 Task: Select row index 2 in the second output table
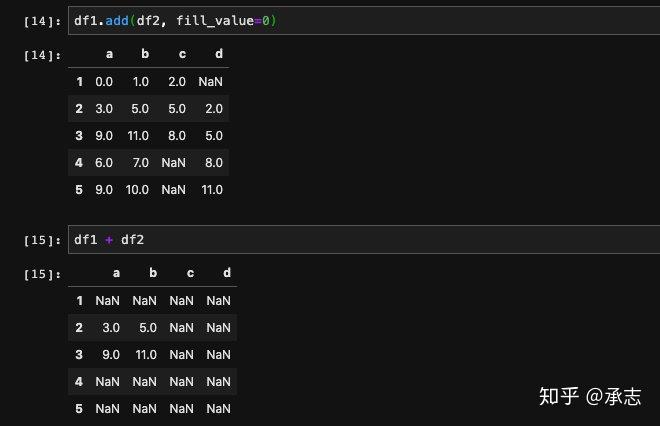79,327
